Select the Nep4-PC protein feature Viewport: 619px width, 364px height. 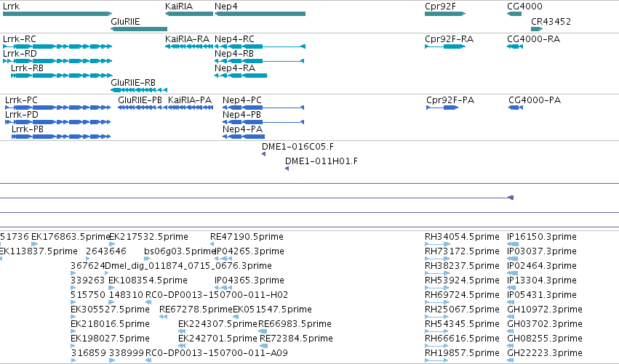(x=263, y=108)
